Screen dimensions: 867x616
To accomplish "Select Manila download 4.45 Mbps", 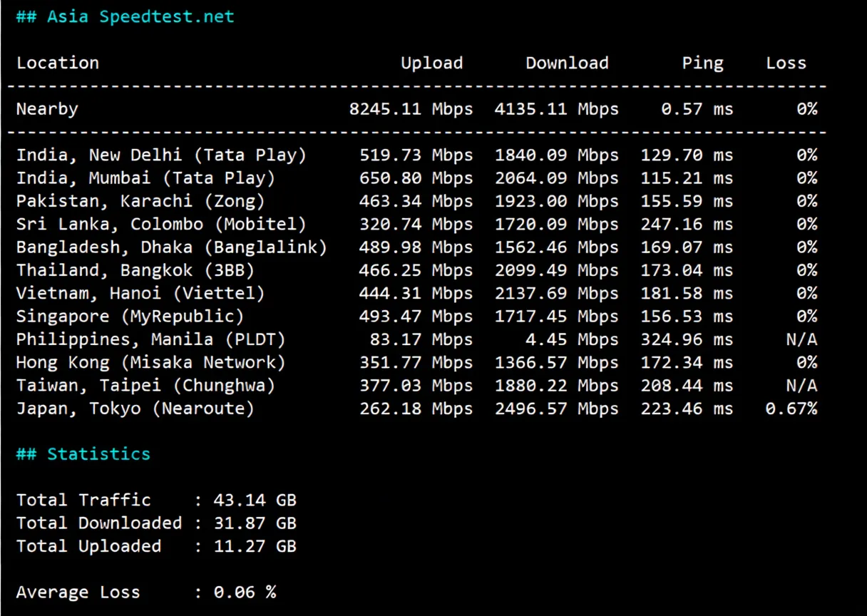I will (573, 340).
